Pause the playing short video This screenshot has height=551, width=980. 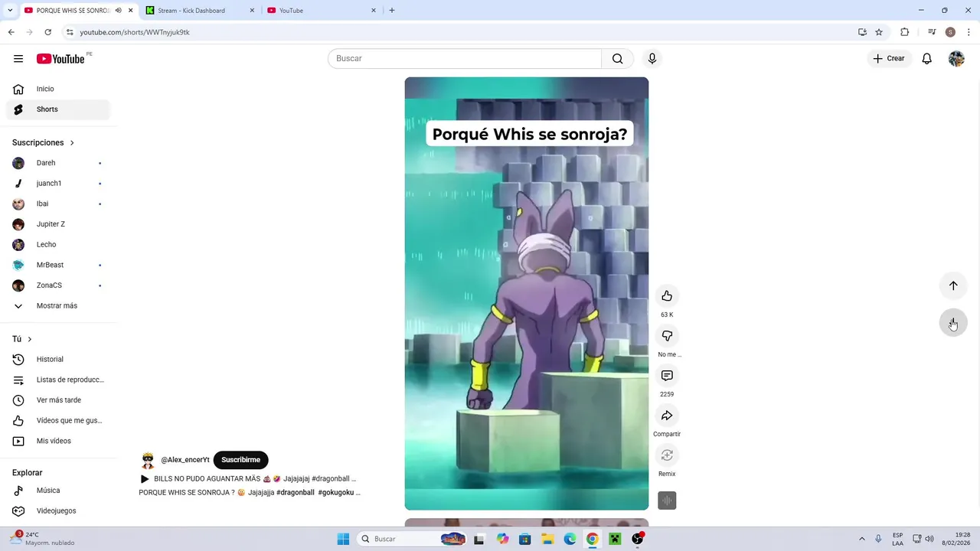(526, 294)
